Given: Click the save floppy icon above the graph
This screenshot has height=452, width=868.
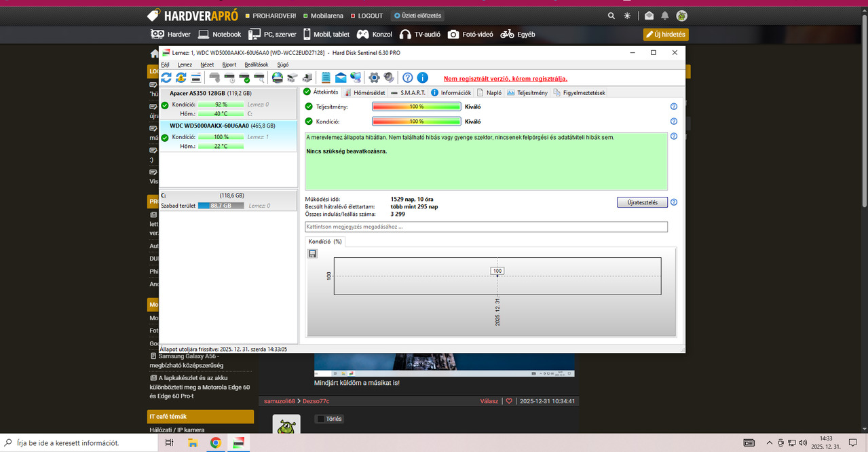Looking at the screenshot, I should (312, 253).
